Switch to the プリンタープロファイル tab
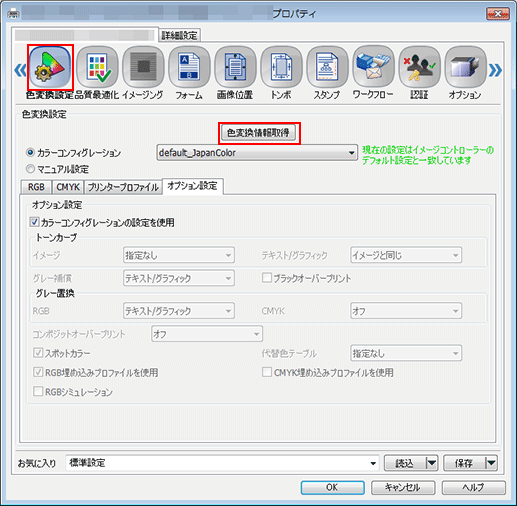 [123, 187]
